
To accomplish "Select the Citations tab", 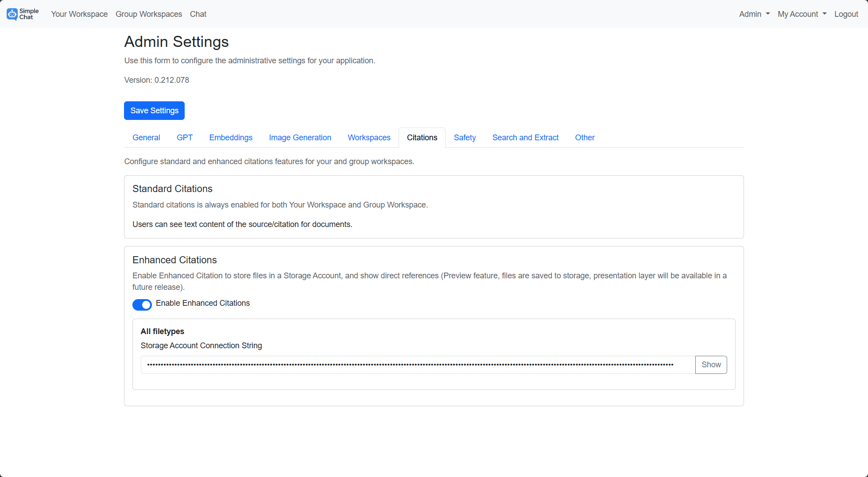I will pos(422,138).
